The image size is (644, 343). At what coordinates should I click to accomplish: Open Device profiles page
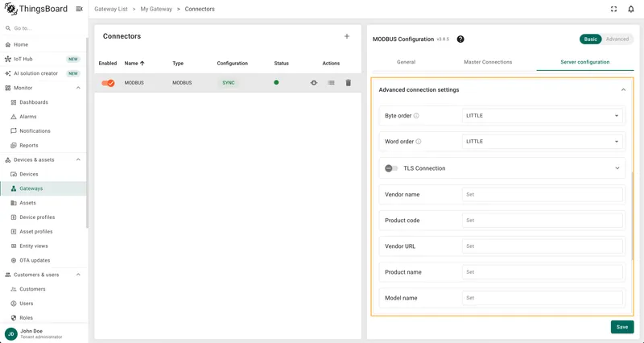[x=43, y=217]
